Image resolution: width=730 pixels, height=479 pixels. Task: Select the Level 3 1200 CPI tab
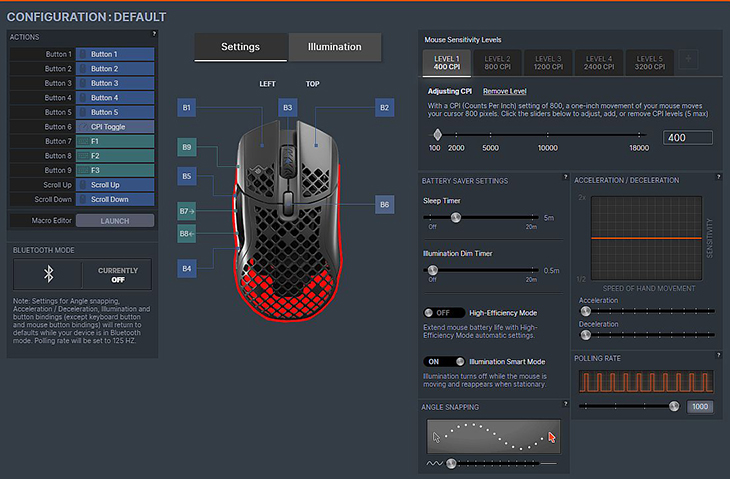[x=548, y=63]
